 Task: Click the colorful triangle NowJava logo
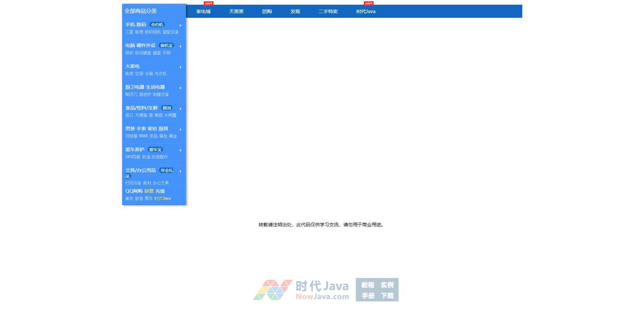click(273, 290)
